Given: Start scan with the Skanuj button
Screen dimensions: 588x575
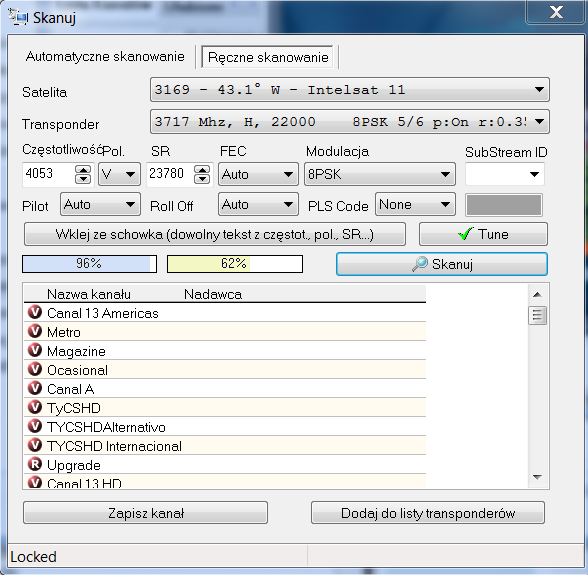Looking at the screenshot, I should coord(442,264).
